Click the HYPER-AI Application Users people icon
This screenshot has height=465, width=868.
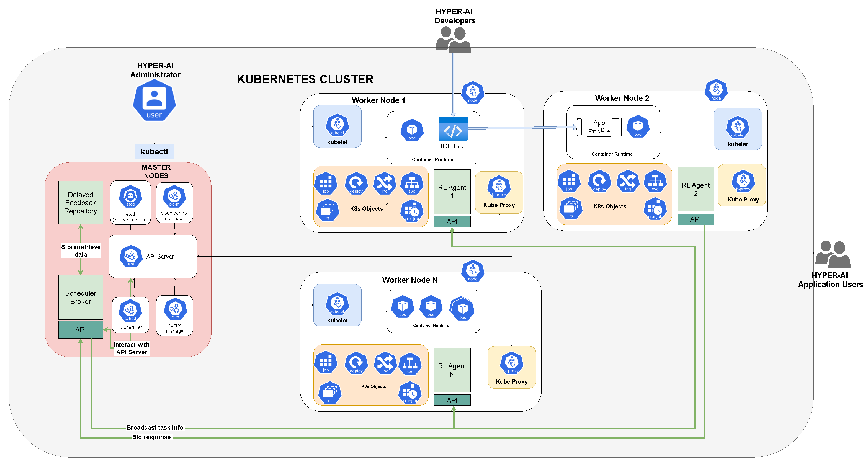[833, 254]
